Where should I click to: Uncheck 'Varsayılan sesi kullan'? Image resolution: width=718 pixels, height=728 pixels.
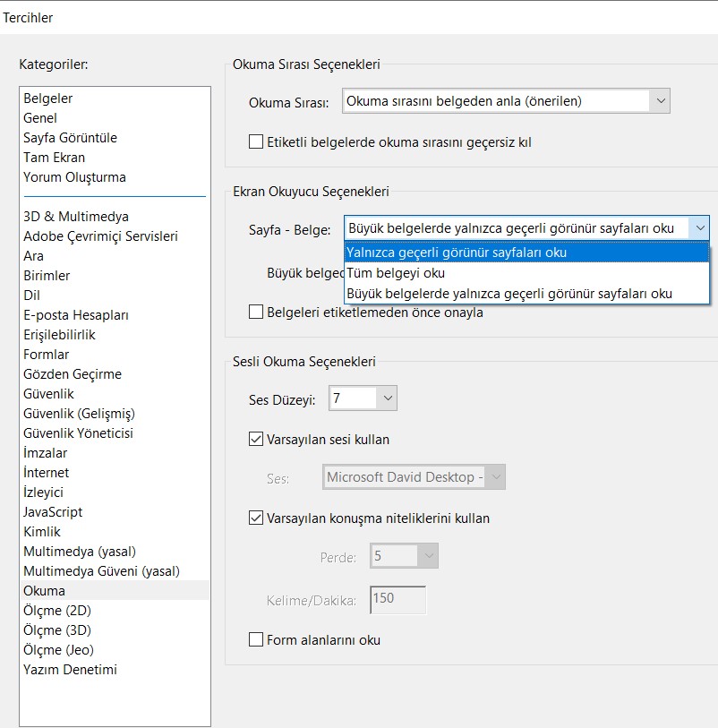[x=255, y=440]
